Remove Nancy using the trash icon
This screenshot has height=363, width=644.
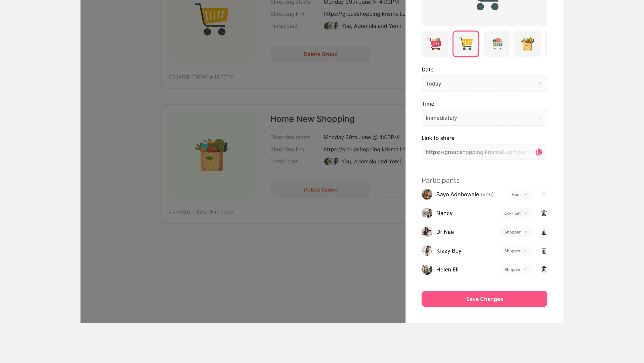tap(544, 213)
